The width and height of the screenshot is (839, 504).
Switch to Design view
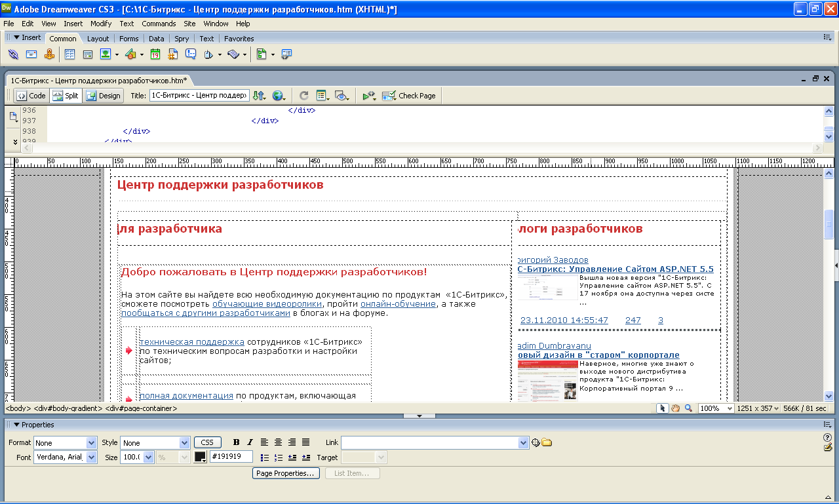point(103,96)
